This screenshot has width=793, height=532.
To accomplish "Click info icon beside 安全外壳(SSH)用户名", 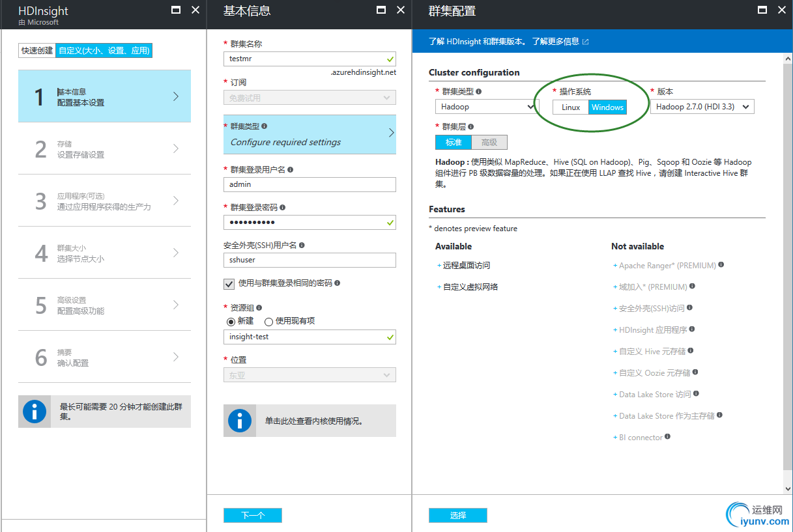I will 302,245.
